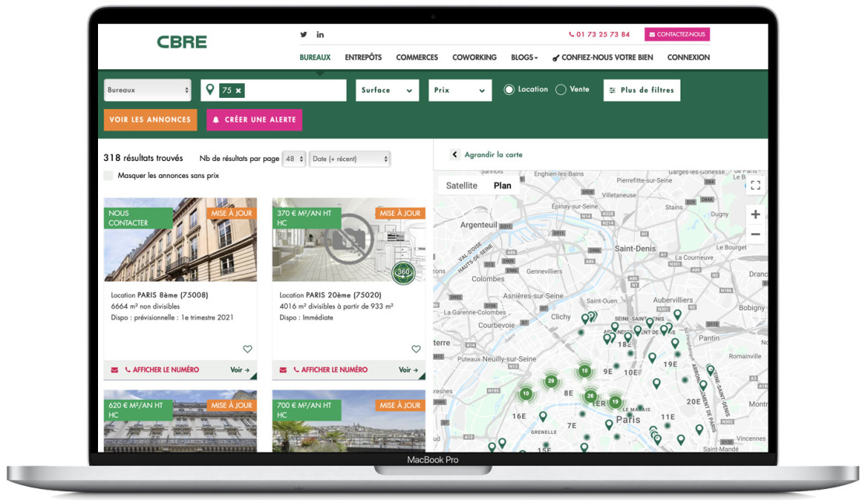Select the map pin in the 16E area

(x=543, y=416)
